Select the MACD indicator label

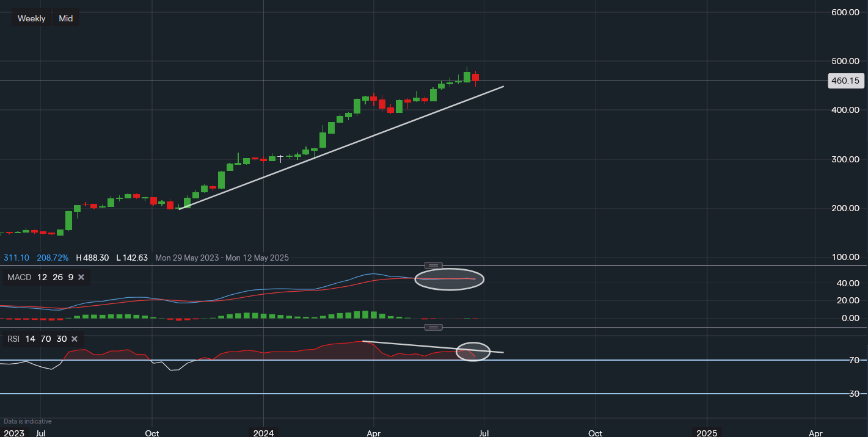(18, 277)
